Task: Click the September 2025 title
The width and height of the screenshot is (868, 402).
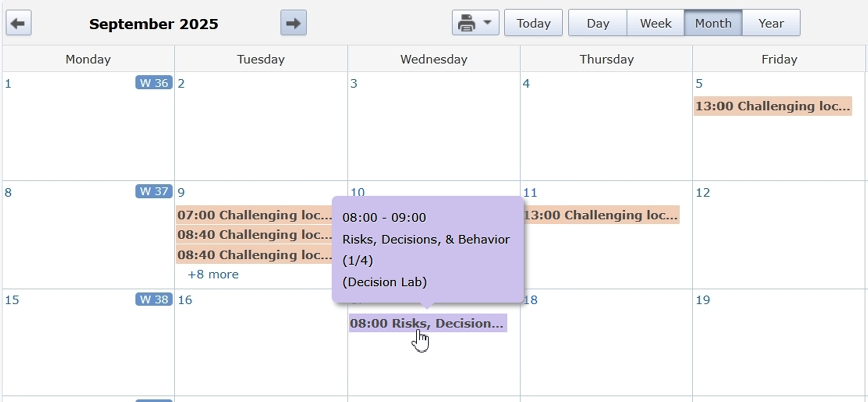Action: pos(154,24)
